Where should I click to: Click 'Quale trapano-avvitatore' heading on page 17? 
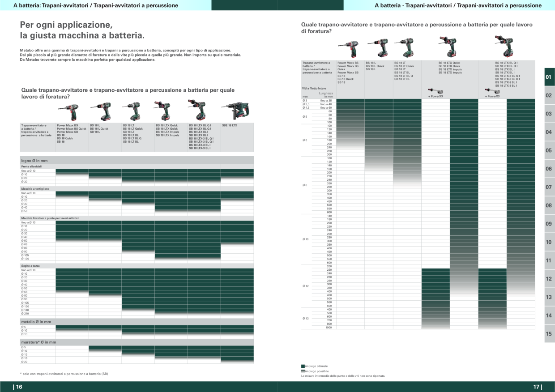coord(417,28)
